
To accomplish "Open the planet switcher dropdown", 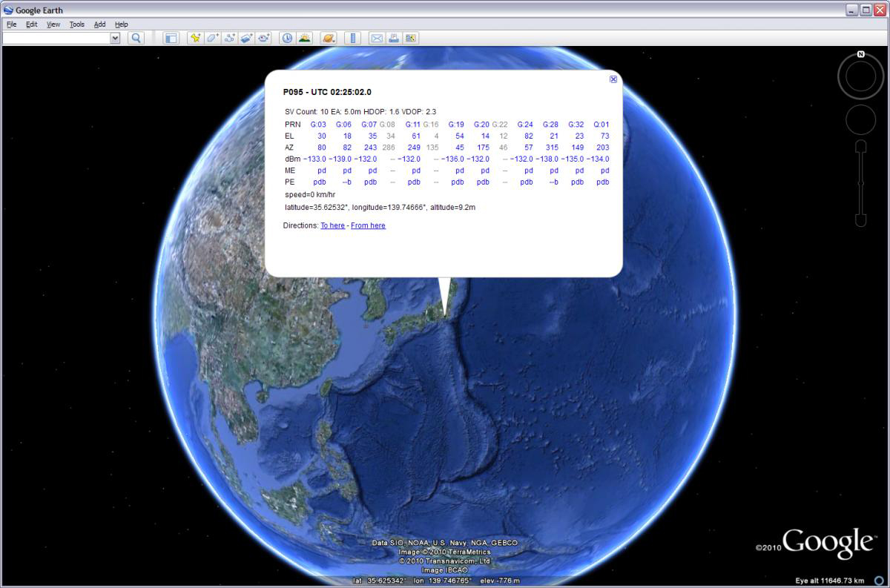I will point(329,38).
